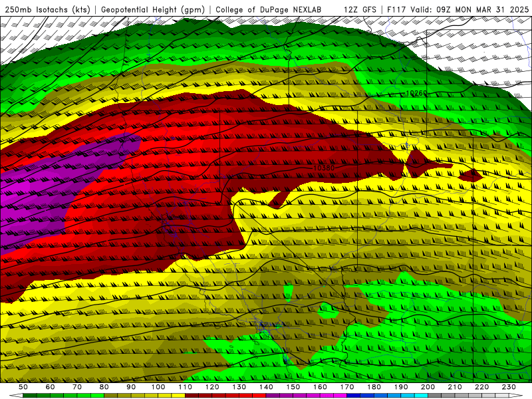The height and width of the screenshot is (399, 532).
Task: Click the 180 value on the color scale
Action: tap(374, 387)
